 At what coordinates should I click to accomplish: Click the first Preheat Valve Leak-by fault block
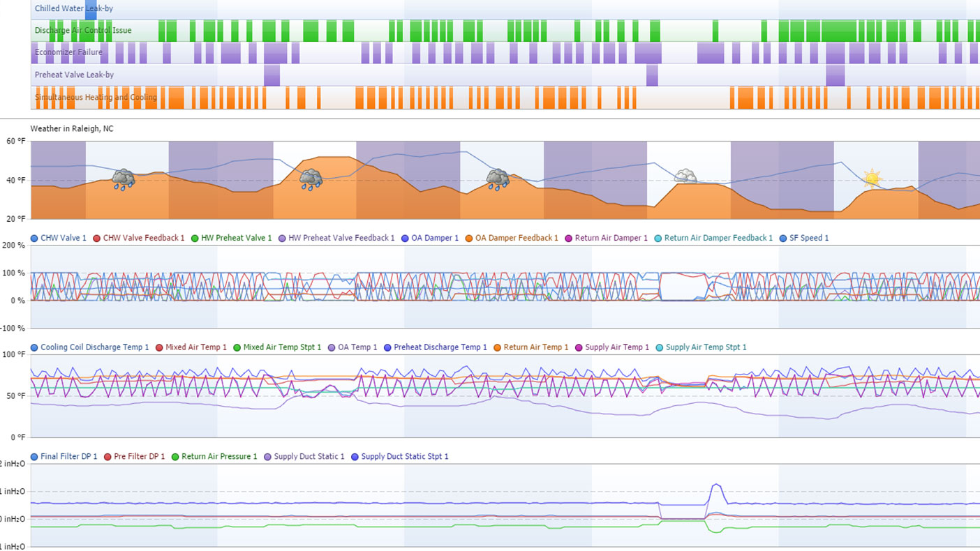272,75
